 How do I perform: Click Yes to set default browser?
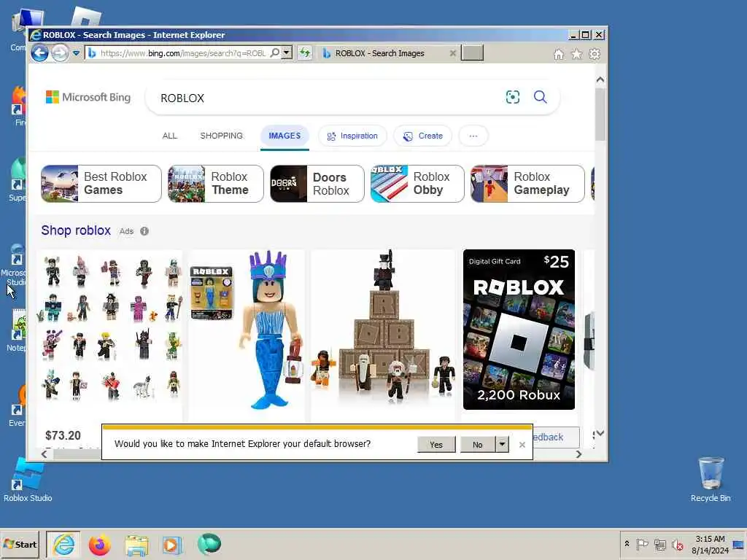pos(436,445)
